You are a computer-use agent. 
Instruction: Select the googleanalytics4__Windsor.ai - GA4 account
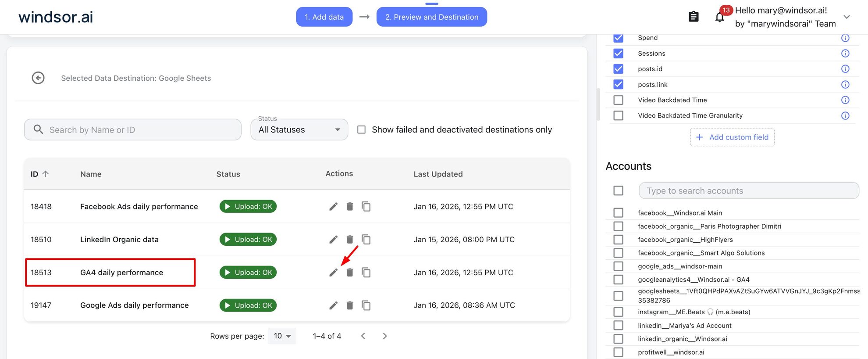(x=618, y=280)
